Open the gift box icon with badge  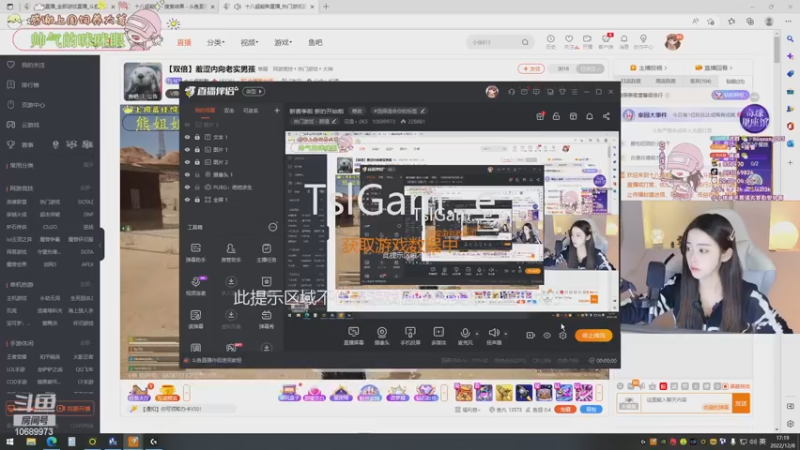[x=540, y=116]
